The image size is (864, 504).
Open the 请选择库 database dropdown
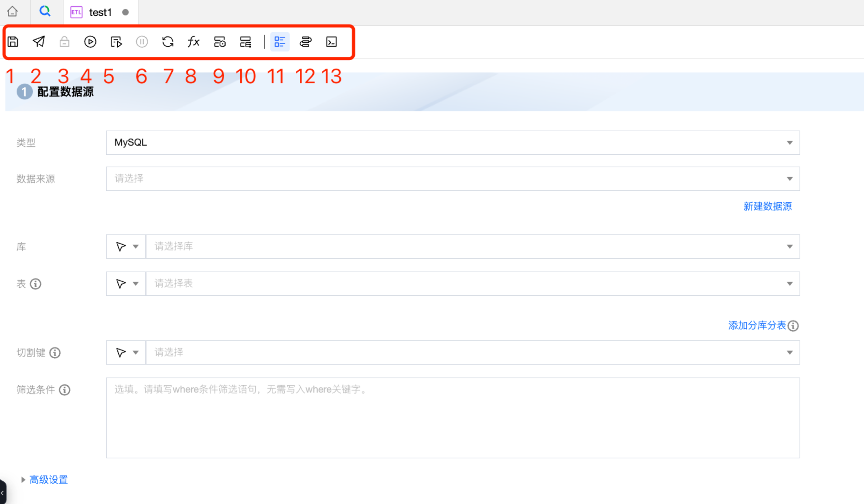click(x=472, y=246)
